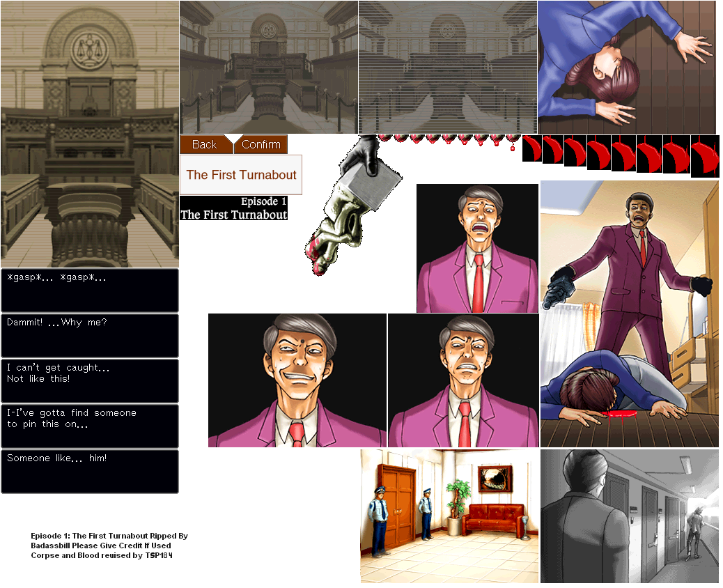Select the "*gasp*... *gasp*..." dialogue box
Image resolution: width=723 pixels, height=588 pixels.
click(90, 291)
